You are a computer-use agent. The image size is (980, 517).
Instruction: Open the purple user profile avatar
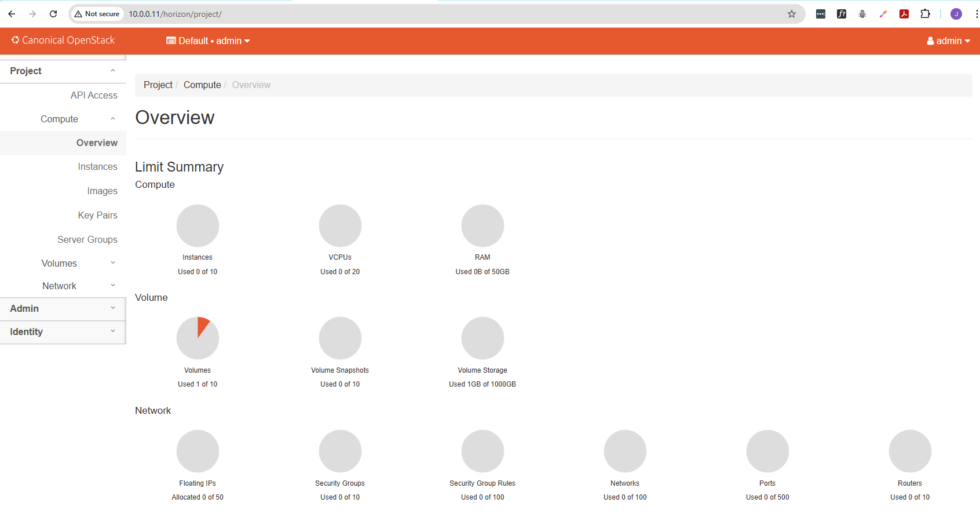pyautogui.click(x=956, y=14)
